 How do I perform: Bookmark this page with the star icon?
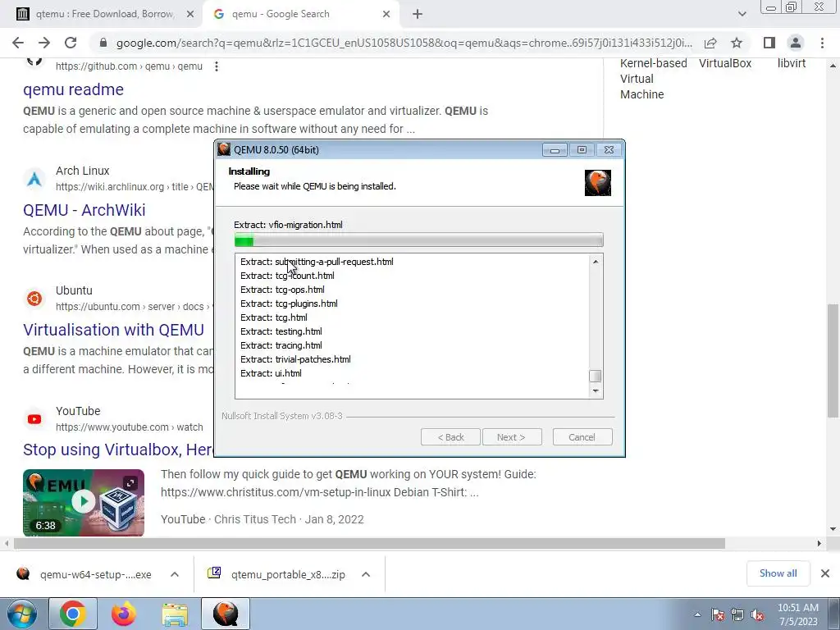tap(737, 43)
